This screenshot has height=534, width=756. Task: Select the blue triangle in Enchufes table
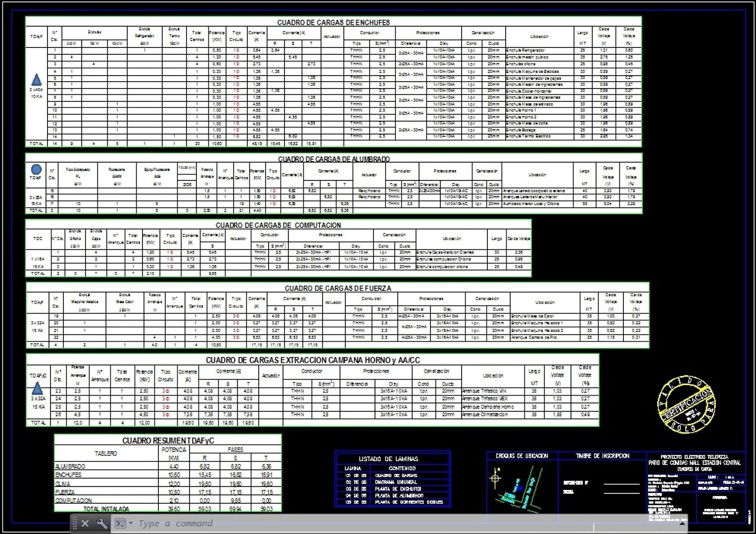pyautogui.click(x=37, y=80)
